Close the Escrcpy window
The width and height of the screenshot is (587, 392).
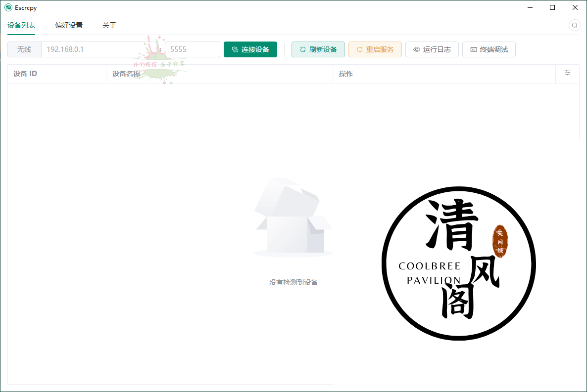(575, 7)
